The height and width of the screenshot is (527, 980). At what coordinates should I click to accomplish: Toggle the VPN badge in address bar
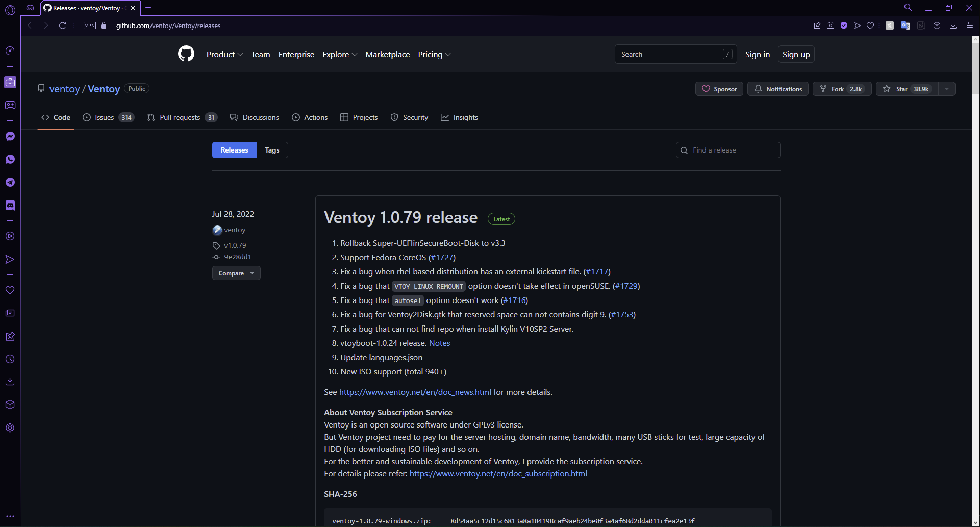tap(90, 26)
